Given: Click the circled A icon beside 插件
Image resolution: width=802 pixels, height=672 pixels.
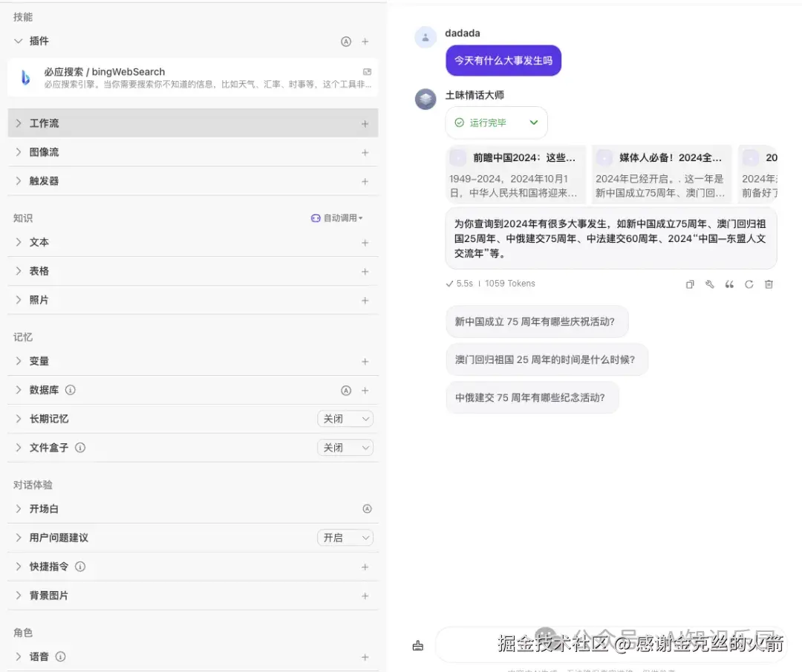Looking at the screenshot, I should [x=346, y=42].
